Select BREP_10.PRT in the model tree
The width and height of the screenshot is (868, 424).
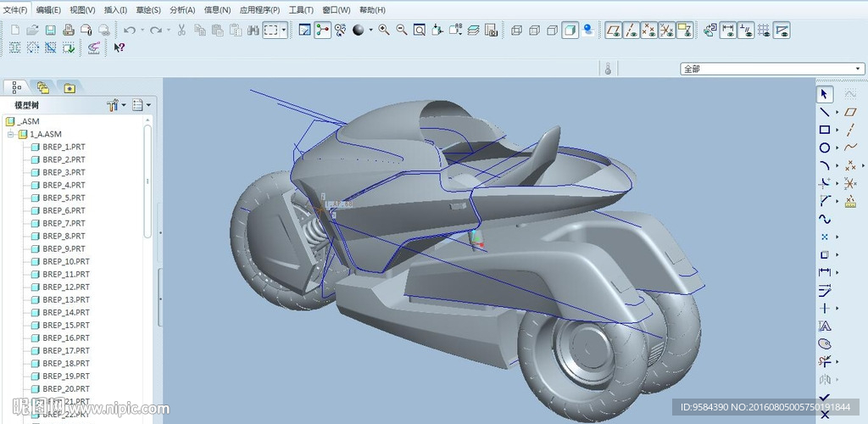pos(65,261)
